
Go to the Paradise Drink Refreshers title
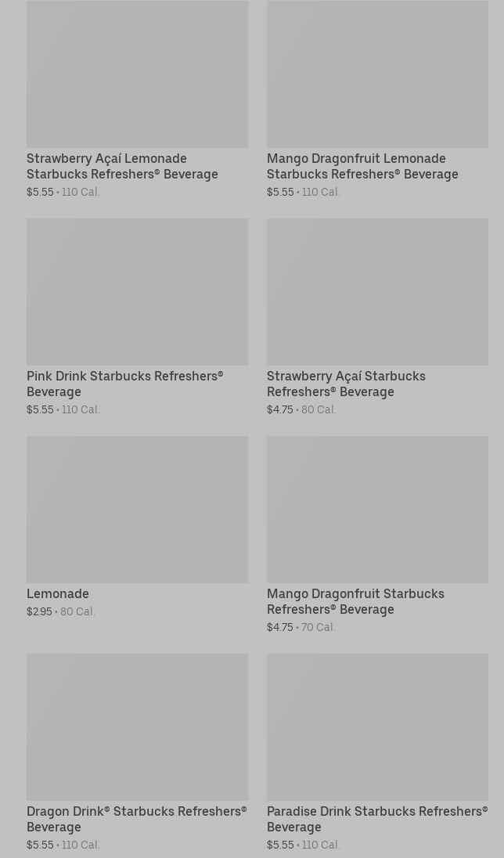[376, 819]
